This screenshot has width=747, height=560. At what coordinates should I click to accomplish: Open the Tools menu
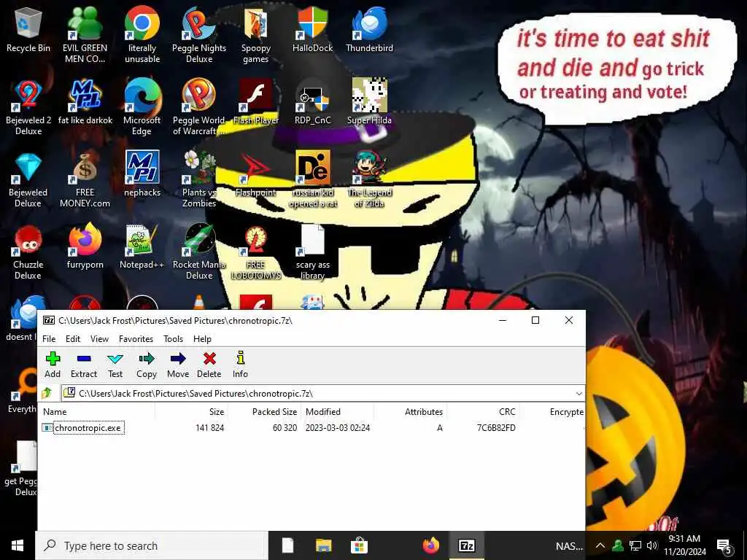click(174, 339)
